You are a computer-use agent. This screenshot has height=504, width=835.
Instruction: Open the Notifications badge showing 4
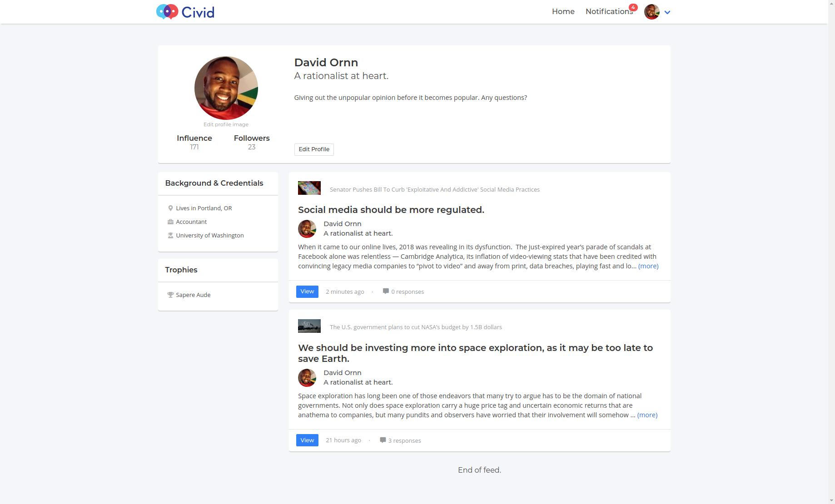coord(633,7)
